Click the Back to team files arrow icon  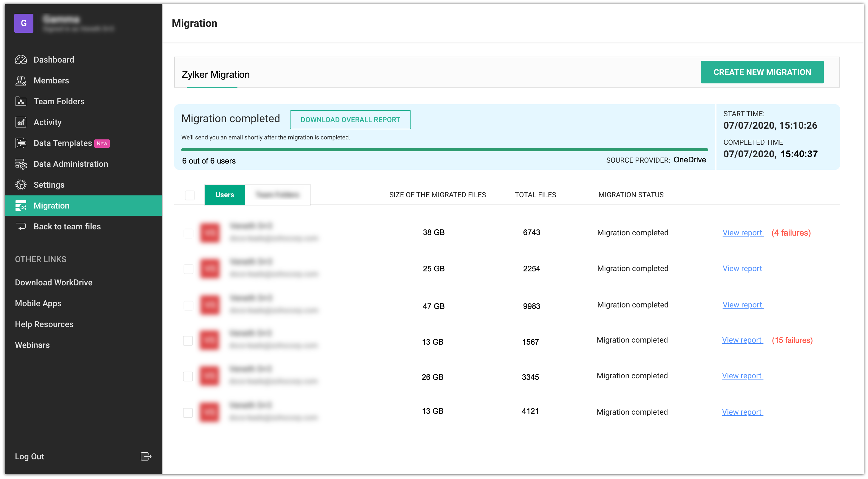(21, 226)
